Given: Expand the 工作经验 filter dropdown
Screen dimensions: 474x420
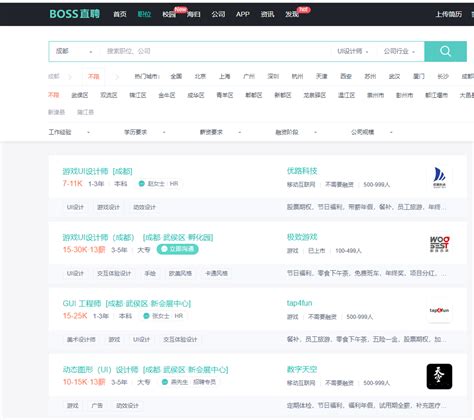Looking at the screenshot, I should pos(69,132).
